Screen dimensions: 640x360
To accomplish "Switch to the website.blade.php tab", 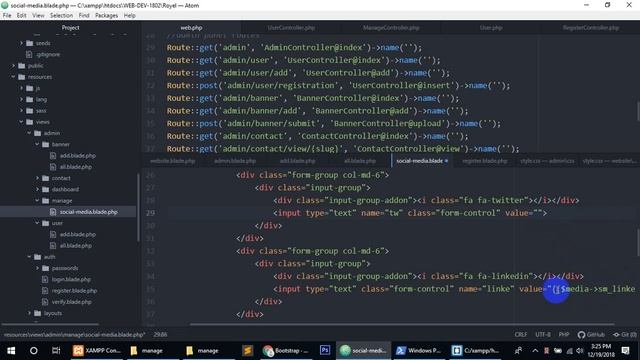I will coord(173,161).
